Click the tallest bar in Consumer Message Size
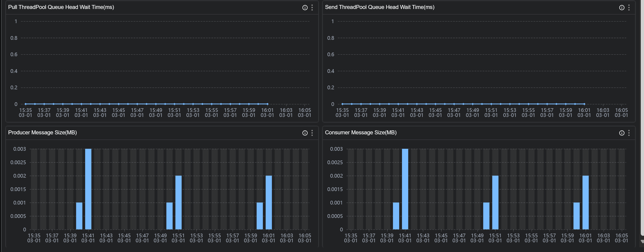 (405, 189)
